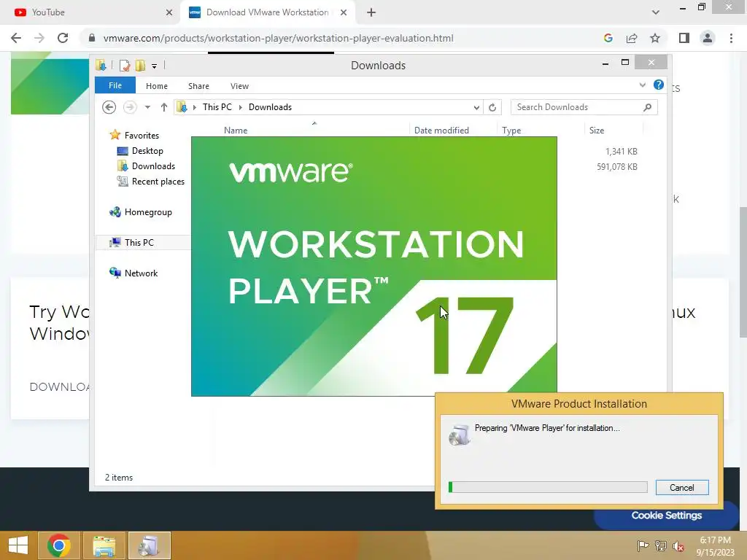Viewport: 747px width, 560px height.
Task: View site lock info in address bar
Action: click(92, 38)
